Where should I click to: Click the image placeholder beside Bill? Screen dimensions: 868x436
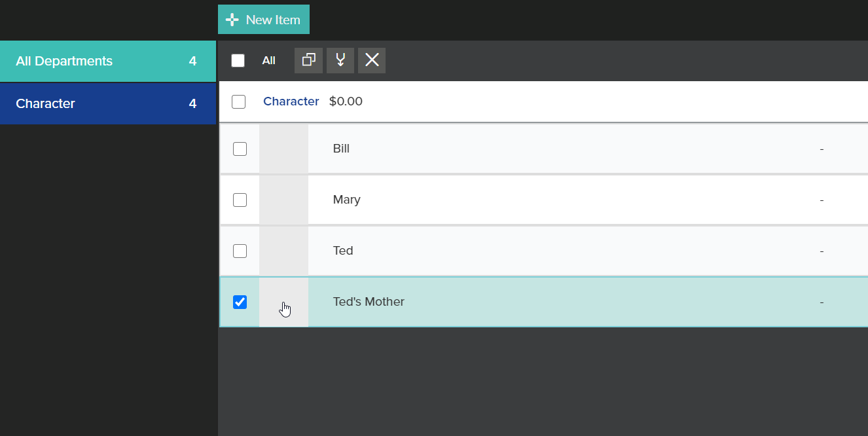284,149
